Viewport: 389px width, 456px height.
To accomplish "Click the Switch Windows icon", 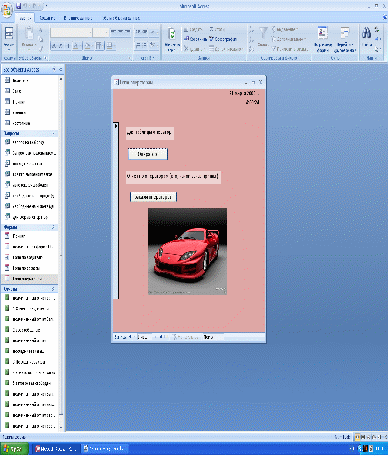I will 345,33.
